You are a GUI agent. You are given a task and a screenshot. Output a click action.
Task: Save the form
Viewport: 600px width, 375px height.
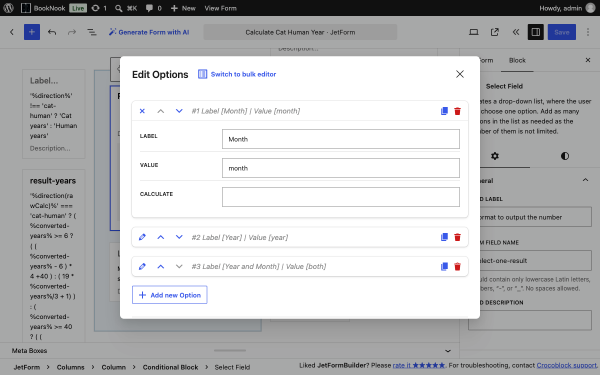pos(562,32)
